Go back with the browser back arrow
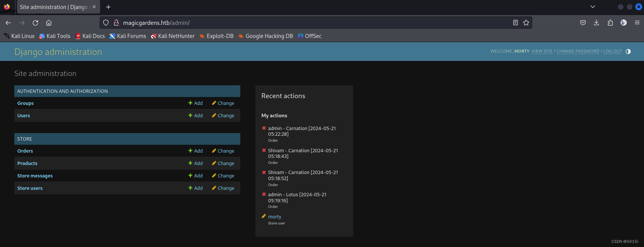 (x=8, y=23)
